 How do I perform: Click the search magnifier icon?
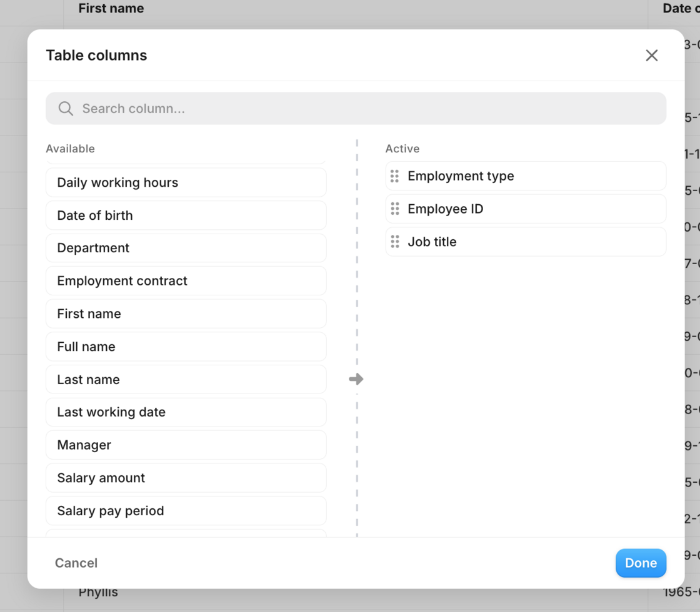pyautogui.click(x=66, y=109)
